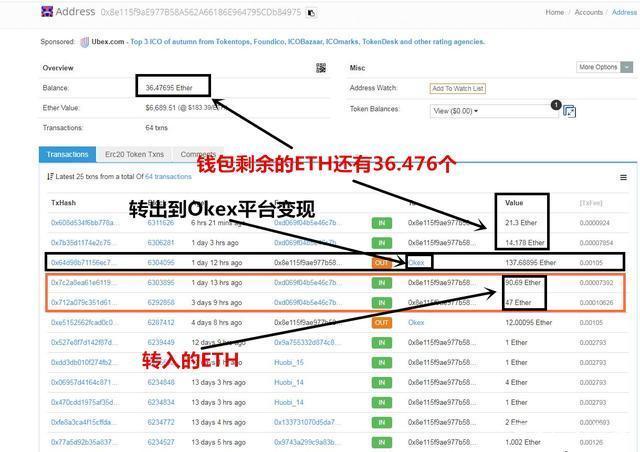Open the Erc20 Token Txns tab

pos(134,154)
